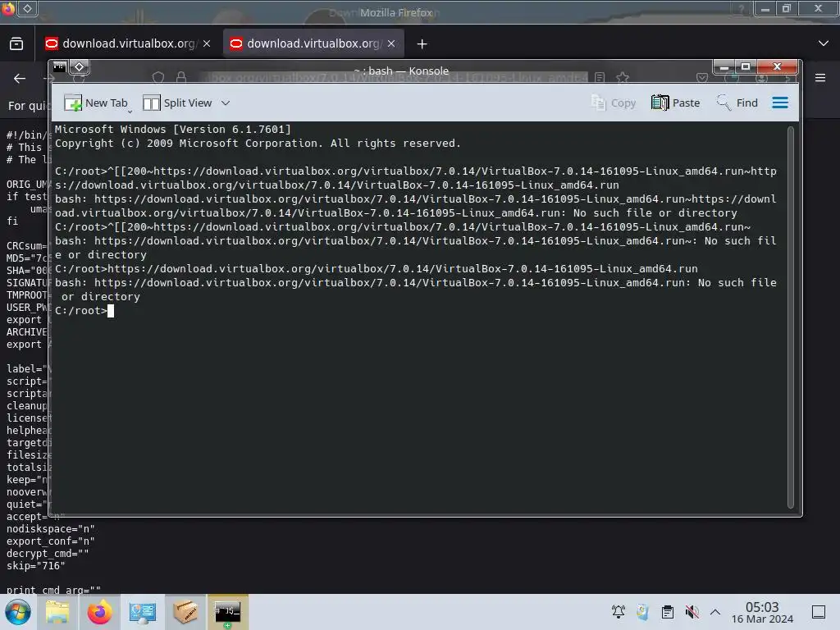Image resolution: width=840 pixels, height=630 pixels.
Task: Maximize the Konsole window
Action: (x=746, y=67)
